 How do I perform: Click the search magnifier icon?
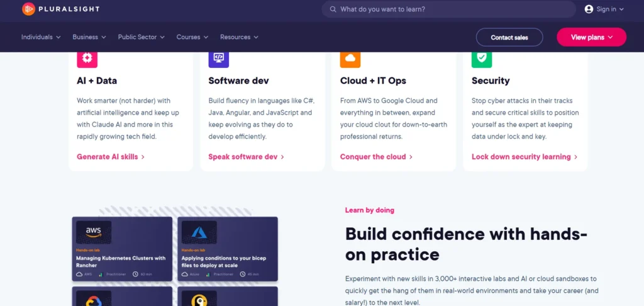[331, 9]
